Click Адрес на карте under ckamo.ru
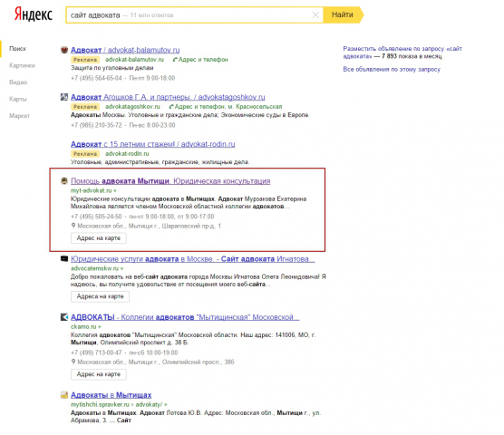 pyautogui.click(x=99, y=374)
